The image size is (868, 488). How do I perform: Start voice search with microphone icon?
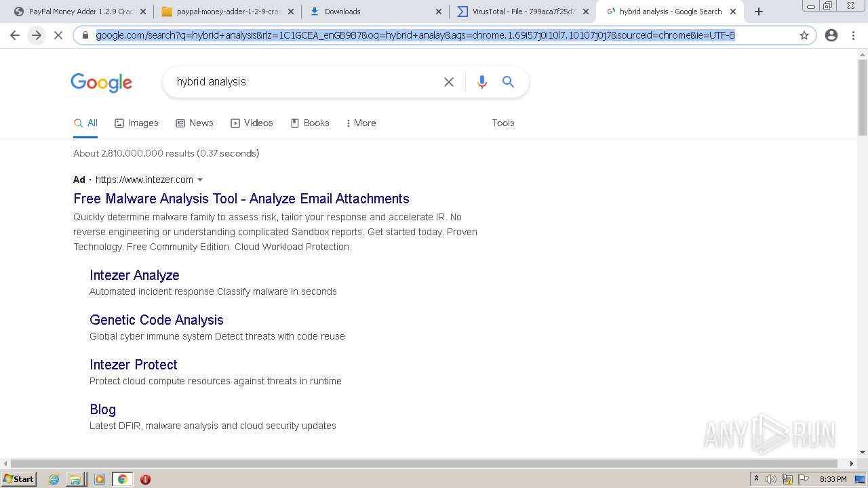tap(482, 82)
